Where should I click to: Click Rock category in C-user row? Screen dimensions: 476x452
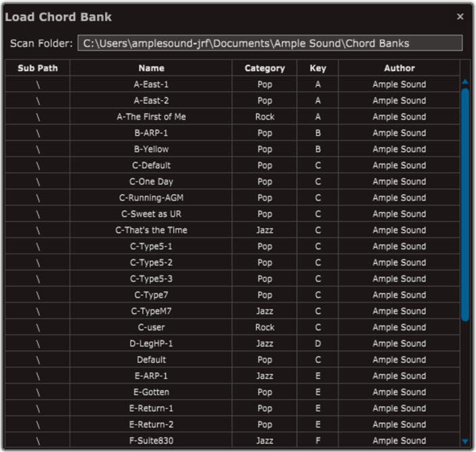tap(265, 327)
